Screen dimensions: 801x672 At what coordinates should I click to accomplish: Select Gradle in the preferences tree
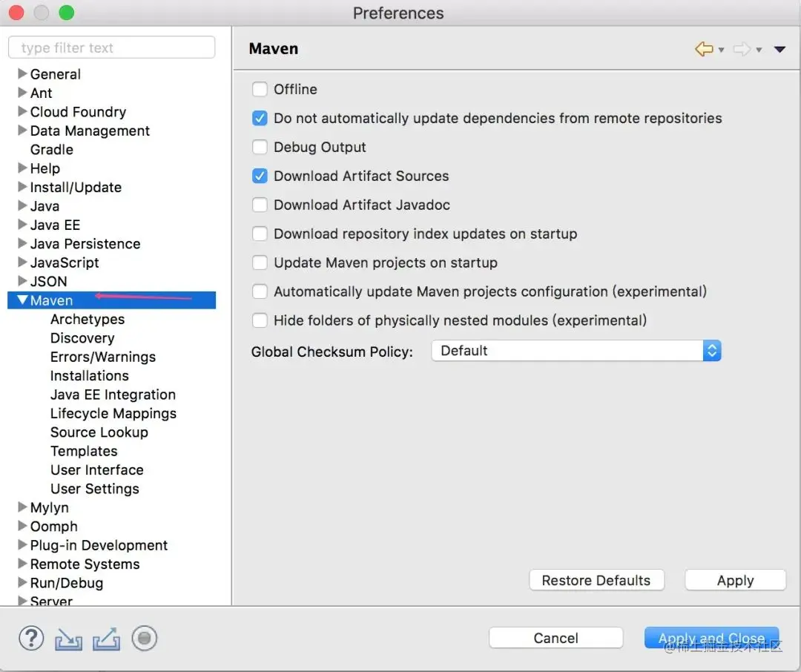pyautogui.click(x=52, y=150)
